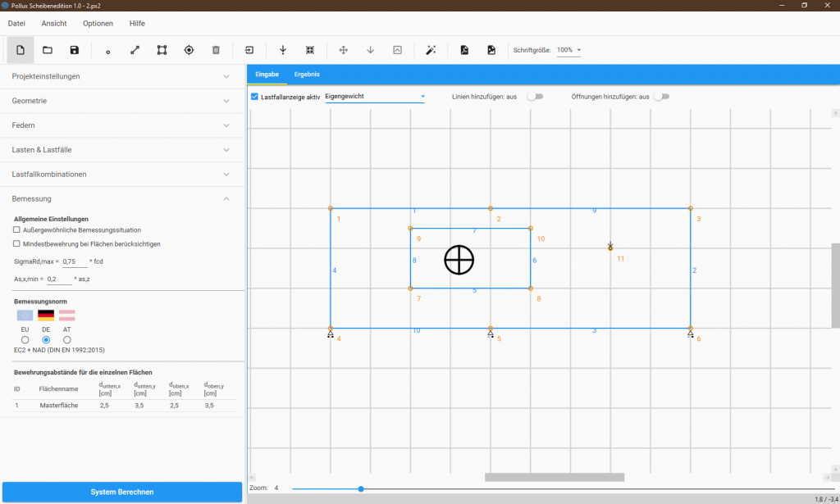The image size is (840, 504).
Task: Click the scroll left arrow under the canvas
Action: coord(253,477)
